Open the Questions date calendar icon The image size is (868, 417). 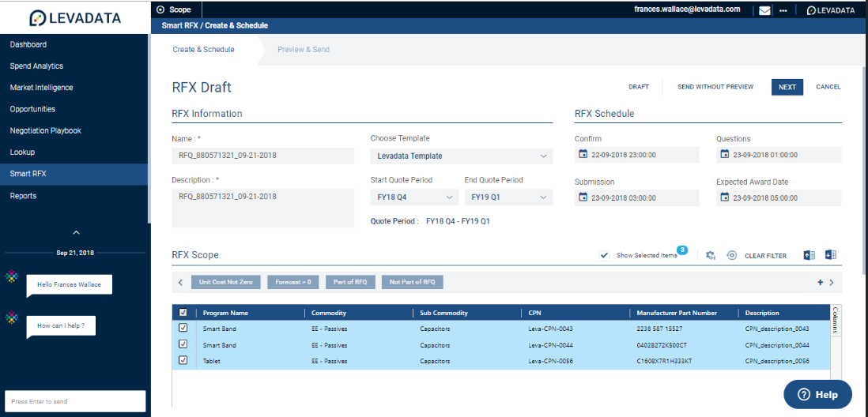pos(724,154)
